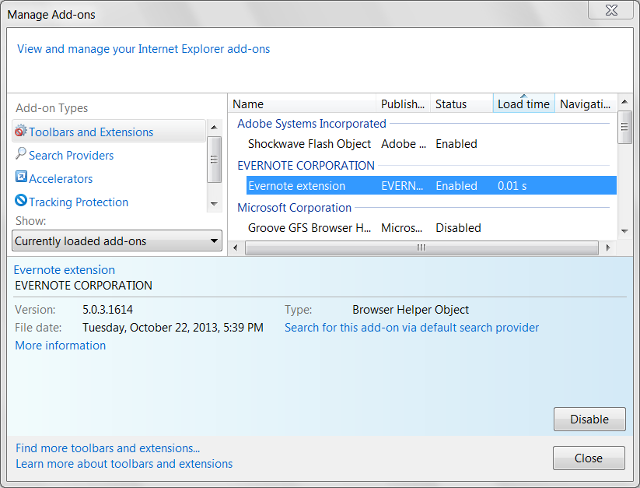Click the Browser Helper Object type value
The width and height of the screenshot is (640, 488).
point(411,310)
